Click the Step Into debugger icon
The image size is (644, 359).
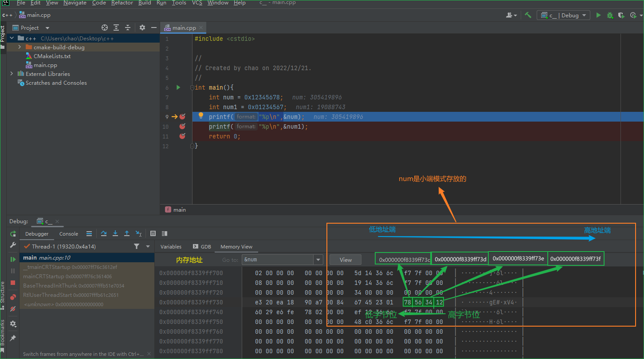pyautogui.click(x=115, y=233)
